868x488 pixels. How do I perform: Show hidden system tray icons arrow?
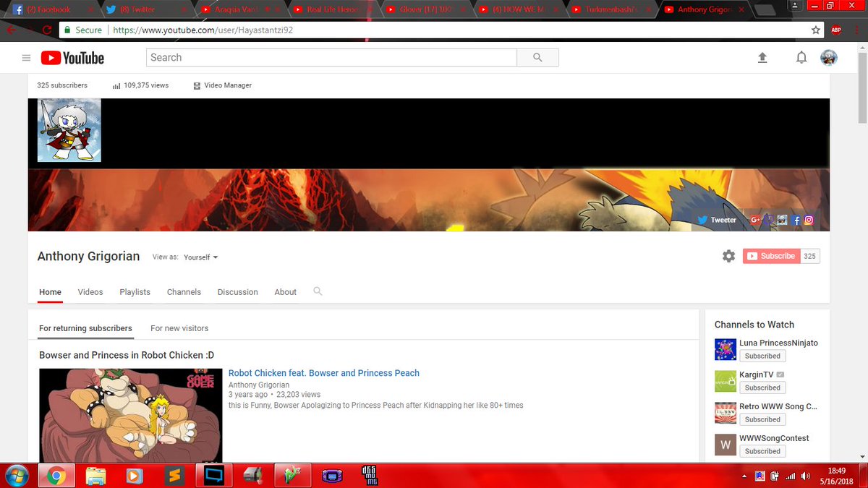[x=745, y=476]
